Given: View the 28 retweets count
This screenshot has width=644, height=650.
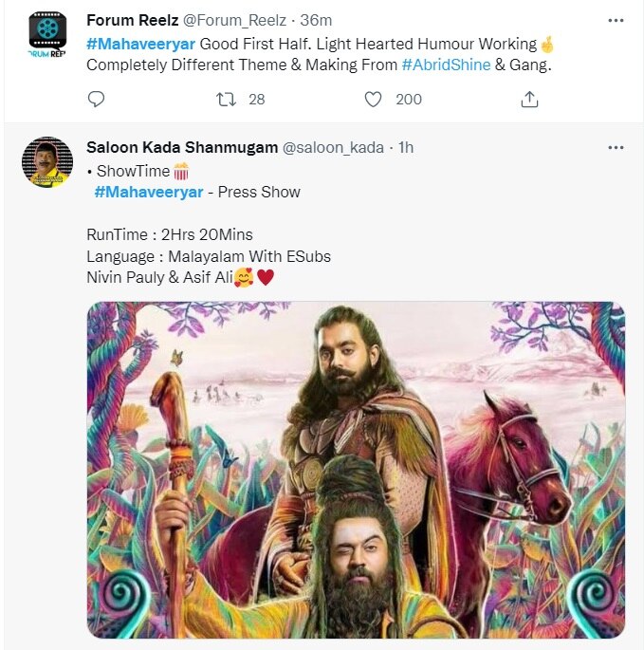Looking at the screenshot, I should tap(256, 99).
